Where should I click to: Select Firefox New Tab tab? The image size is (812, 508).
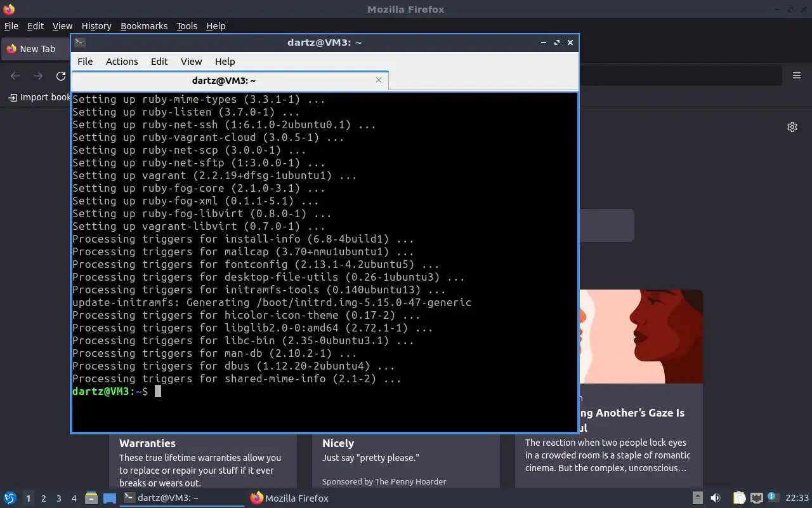point(37,49)
